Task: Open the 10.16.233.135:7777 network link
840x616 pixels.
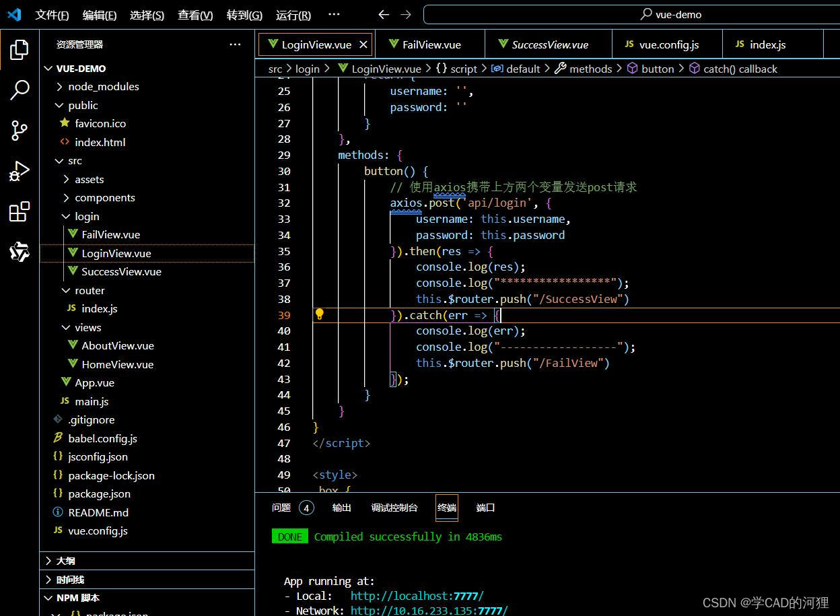Action: 429,611
